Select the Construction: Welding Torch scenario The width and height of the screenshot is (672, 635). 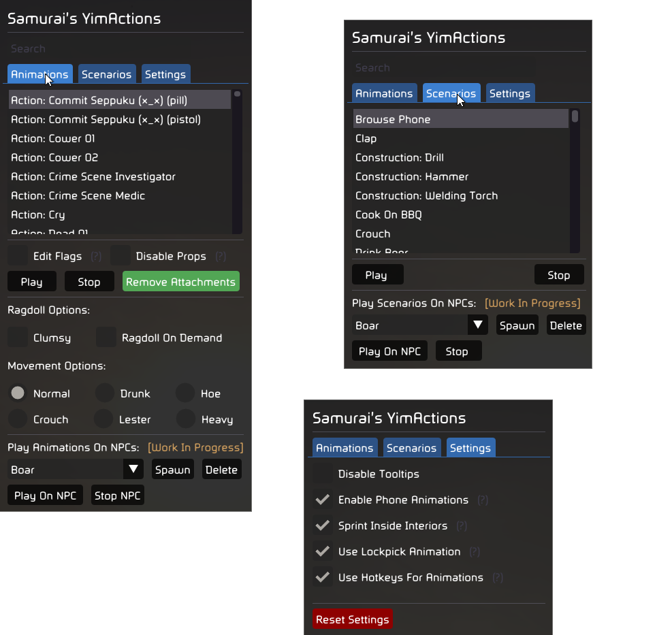(x=426, y=196)
